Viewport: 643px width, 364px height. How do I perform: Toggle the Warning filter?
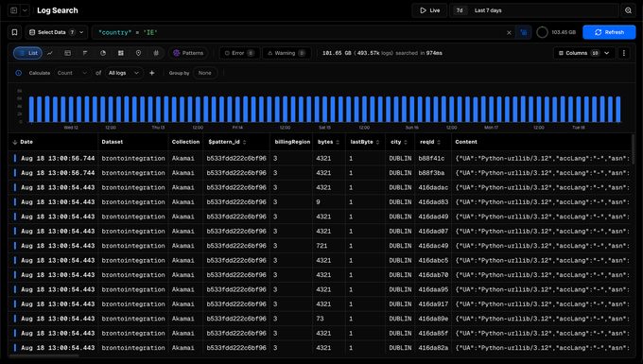[287, 53]
